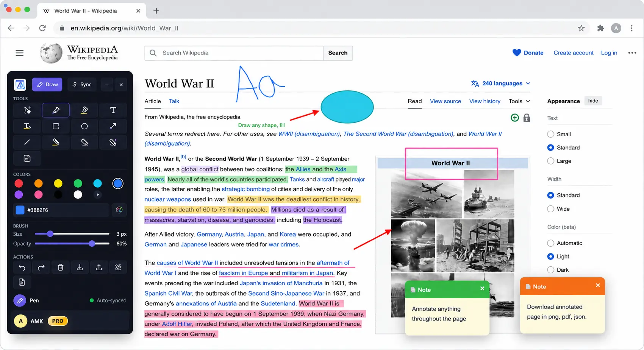
Task: Open the Article tab
Action: coord(153,101)
